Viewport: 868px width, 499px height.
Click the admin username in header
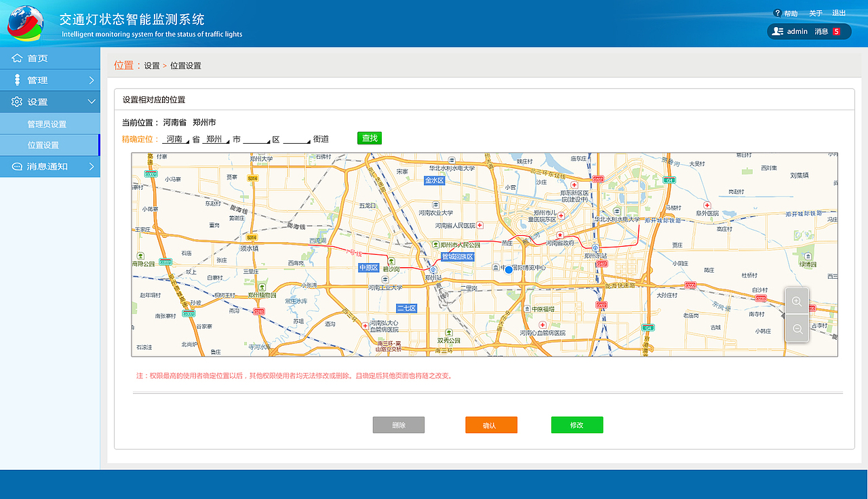tap(797, 31)
